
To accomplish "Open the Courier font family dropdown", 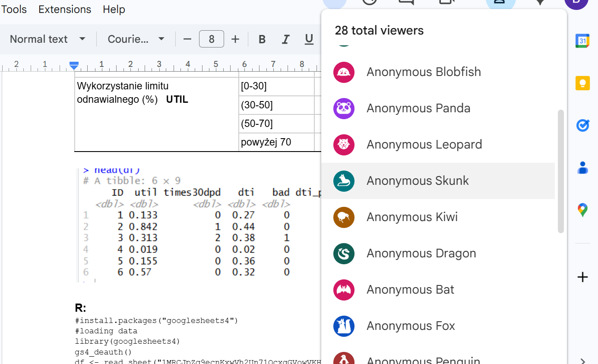I will tap(136, 39).
